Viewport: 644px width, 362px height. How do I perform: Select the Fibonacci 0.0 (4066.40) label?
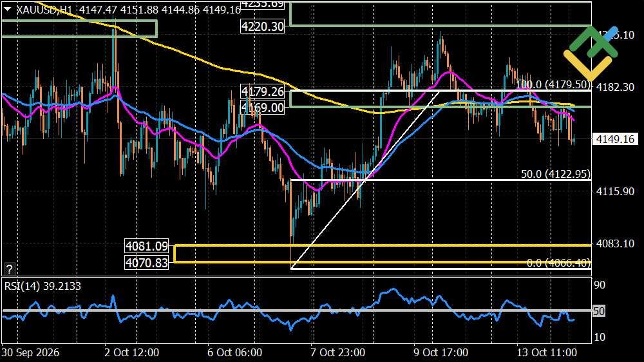tap(558, 263)
